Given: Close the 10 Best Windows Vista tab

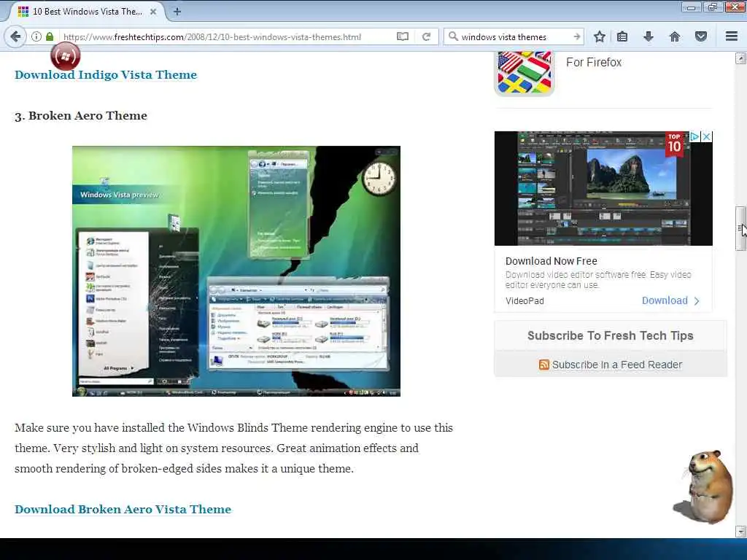Looking at the screenshot, I should click(153, 12).
